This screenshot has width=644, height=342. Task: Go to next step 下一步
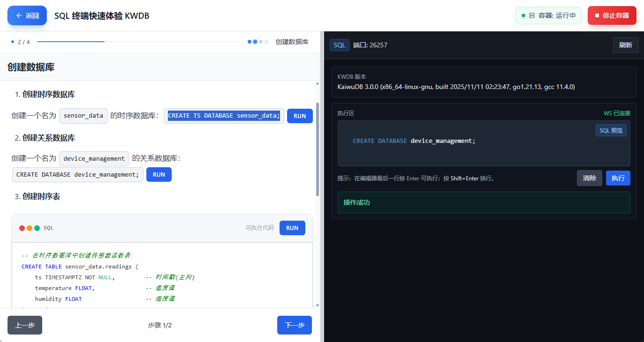pyautogui.click(x=295, y=325)
